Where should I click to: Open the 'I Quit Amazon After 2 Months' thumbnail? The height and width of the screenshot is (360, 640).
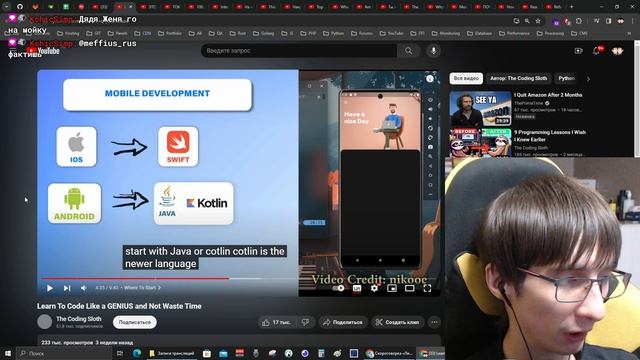(x=480, y=109)
